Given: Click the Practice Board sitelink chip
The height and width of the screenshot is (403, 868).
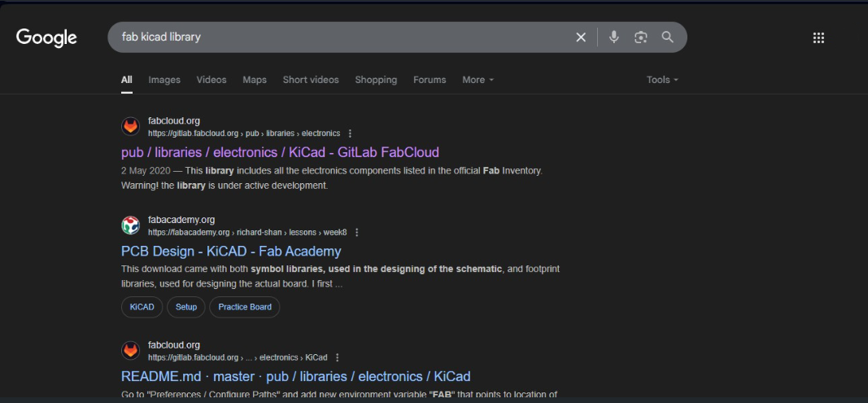Looking at the screenshot, I should pos(245,307).
